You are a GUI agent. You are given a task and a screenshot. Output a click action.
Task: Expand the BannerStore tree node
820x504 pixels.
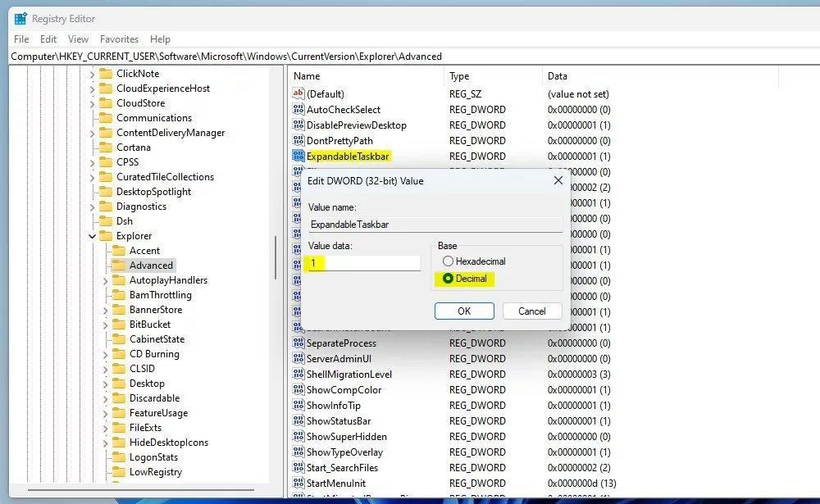pos(105,310)
